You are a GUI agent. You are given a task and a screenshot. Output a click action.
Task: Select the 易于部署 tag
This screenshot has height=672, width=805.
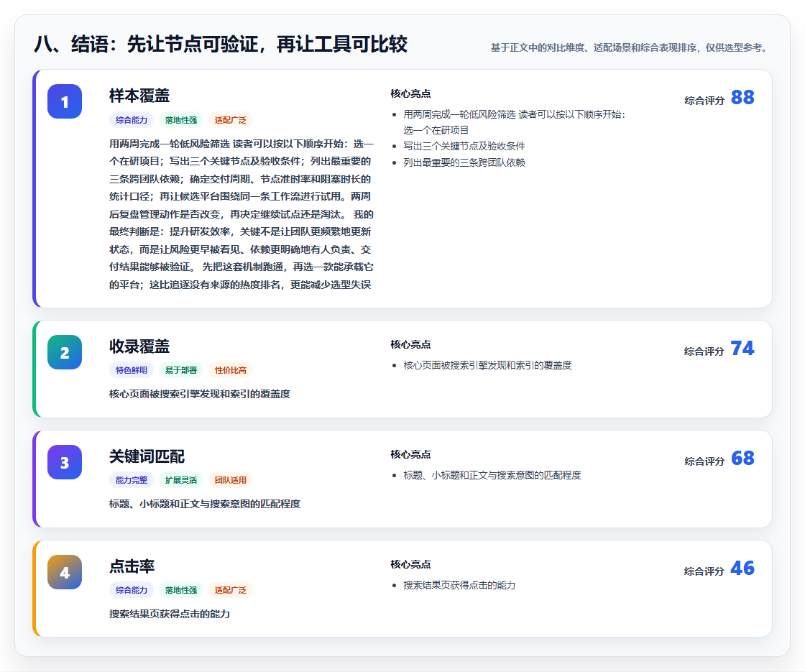(181, 370)
